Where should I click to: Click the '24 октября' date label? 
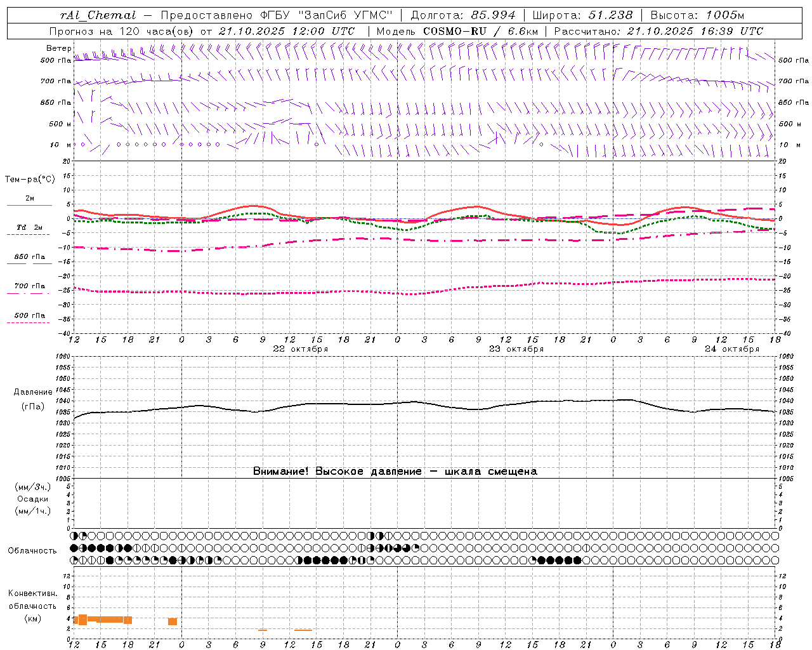pyautogui.click(x=732, y=349)
